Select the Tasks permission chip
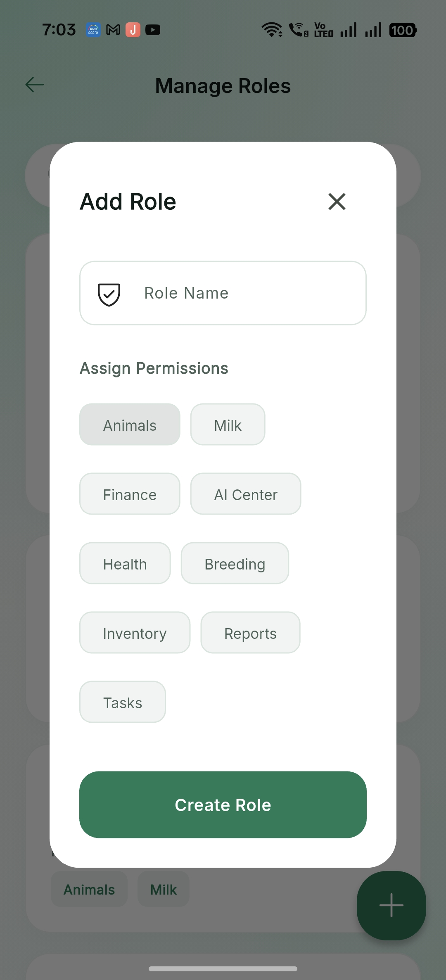446x980 pixels. tap(122, 702)
